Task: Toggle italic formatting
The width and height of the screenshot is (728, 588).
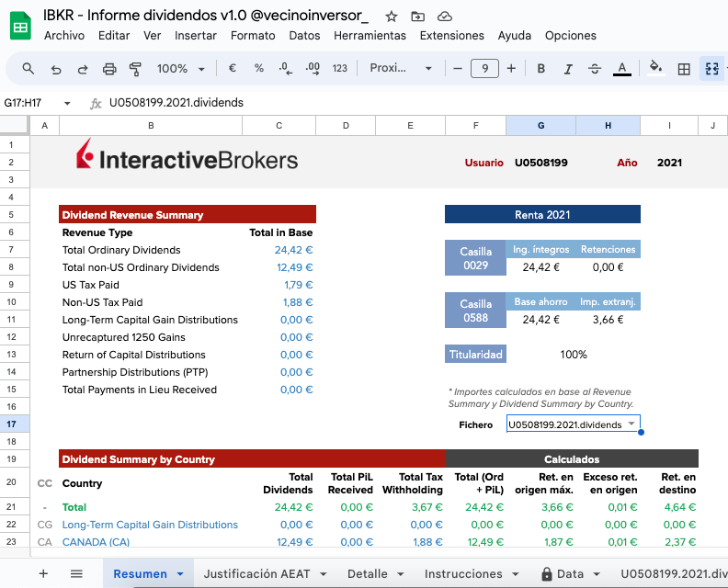Action: [568, 69]
